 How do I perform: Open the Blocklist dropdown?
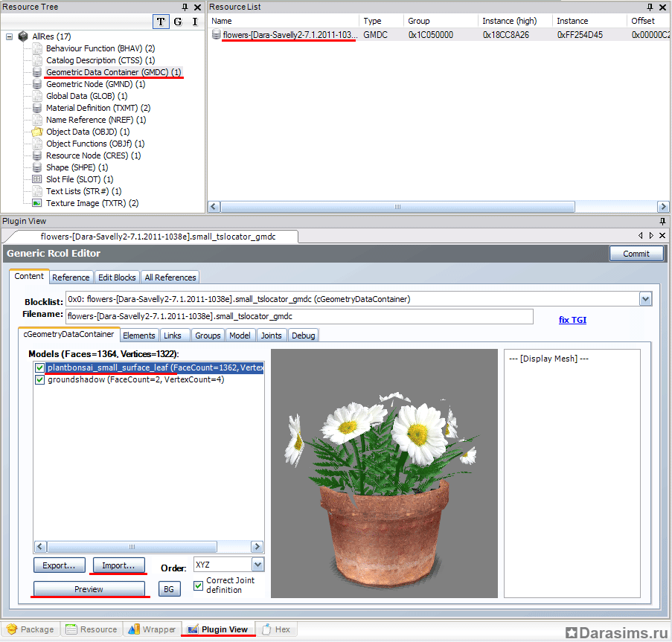tap(645, 299)
